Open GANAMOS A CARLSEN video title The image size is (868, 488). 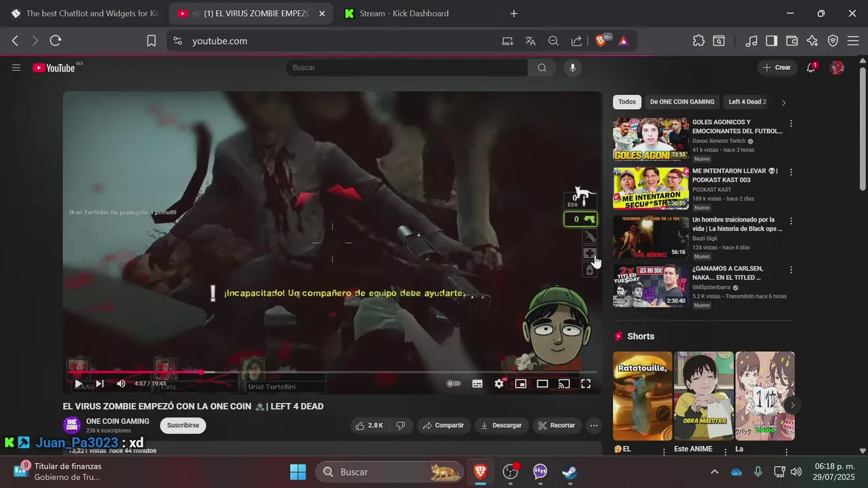727,273
